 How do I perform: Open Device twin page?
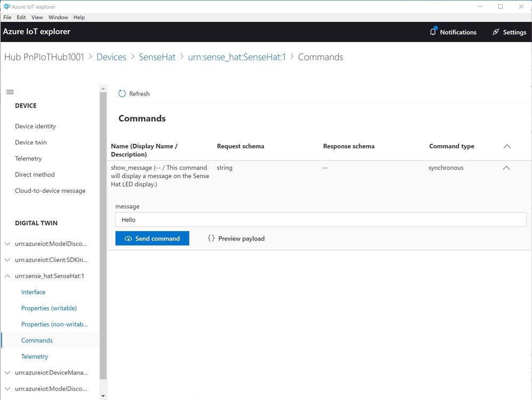tap(31, 142)
